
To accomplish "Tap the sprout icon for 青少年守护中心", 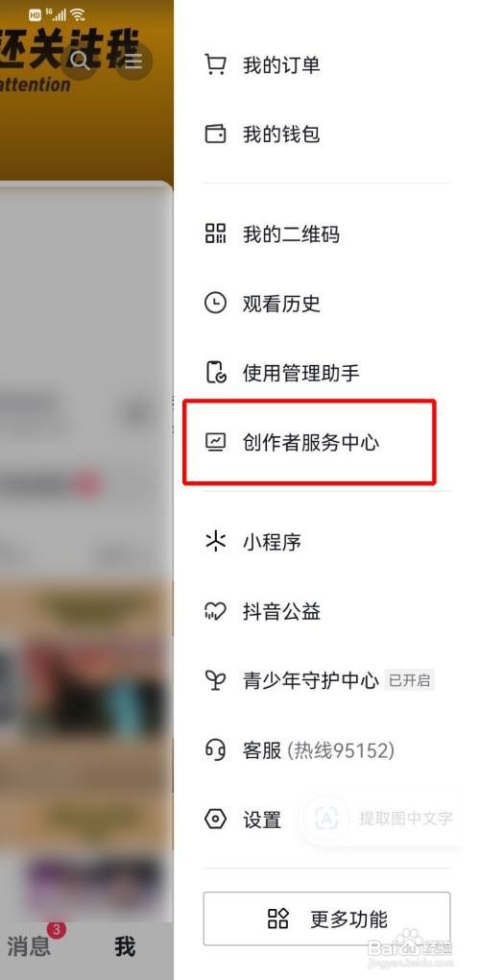I will 215,680.
